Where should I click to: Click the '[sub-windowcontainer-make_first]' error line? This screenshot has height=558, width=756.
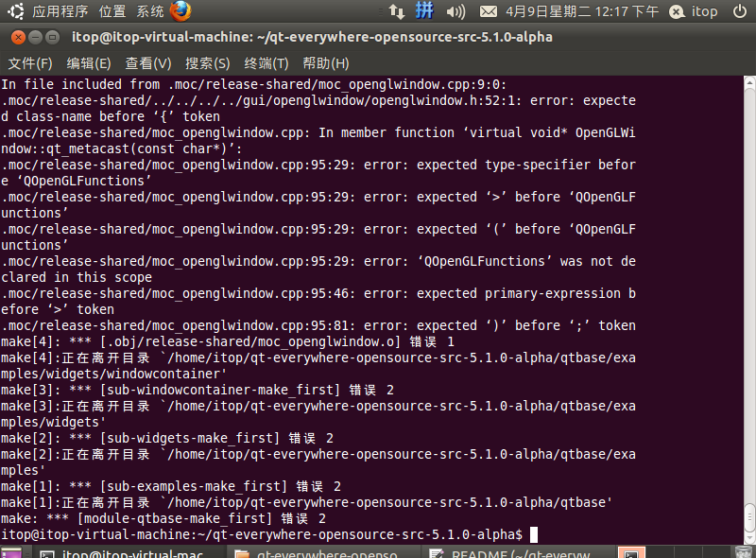198,390
